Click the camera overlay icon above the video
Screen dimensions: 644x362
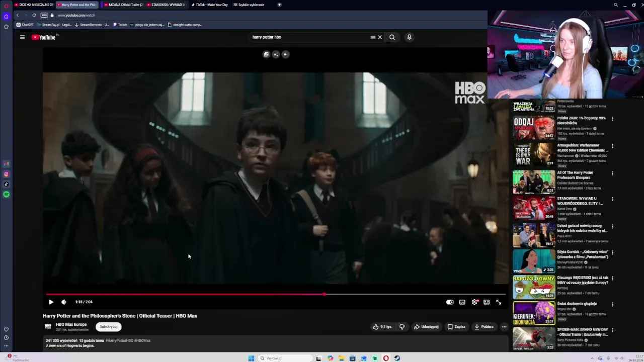285,54
